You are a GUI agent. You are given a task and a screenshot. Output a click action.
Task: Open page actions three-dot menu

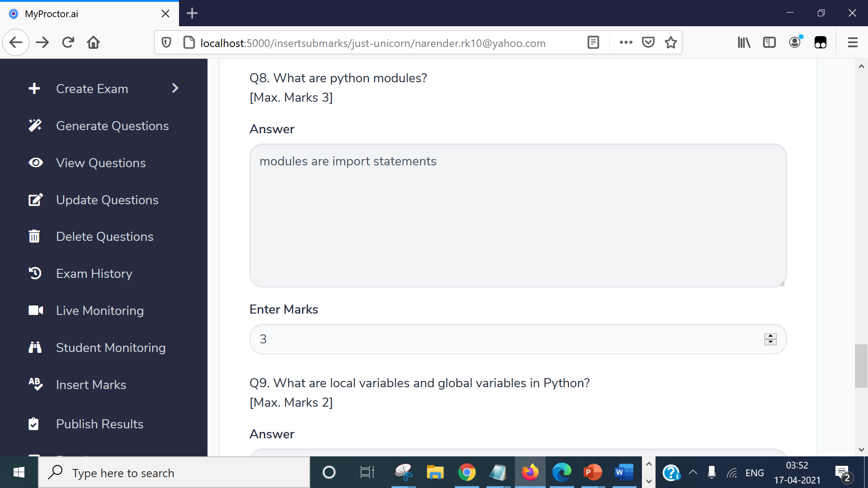coord(626,42)
